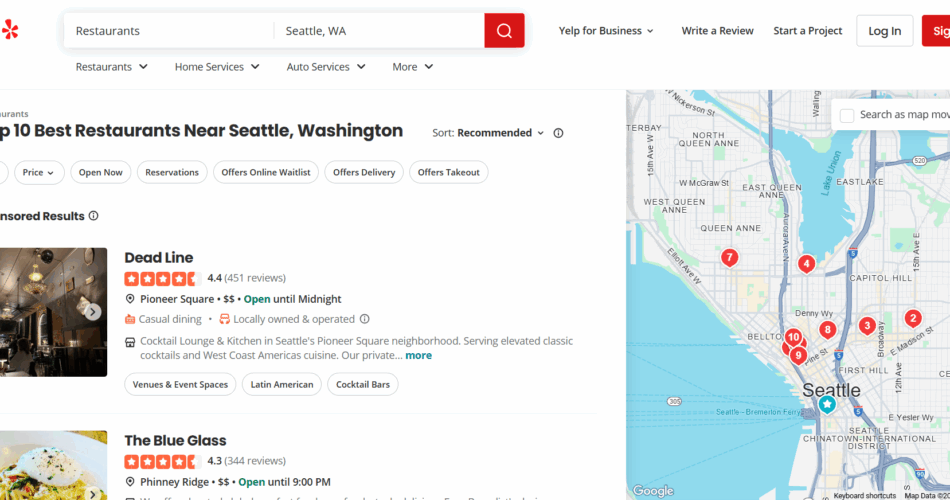Click the teal star map pin
Viewport: 950px width, 500px height.
click(827, 404)
